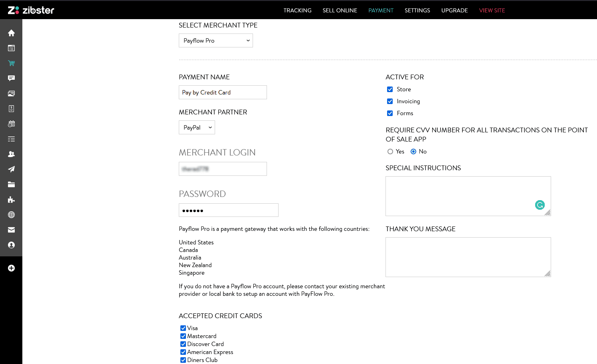Click the plus icon at sidebar bottom

pos(11,268)
